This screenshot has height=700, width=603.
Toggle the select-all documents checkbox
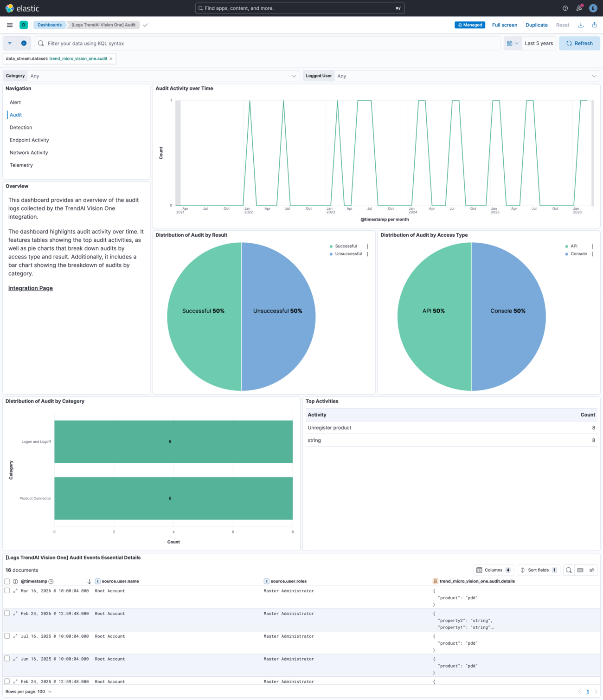tap(7, 581)
